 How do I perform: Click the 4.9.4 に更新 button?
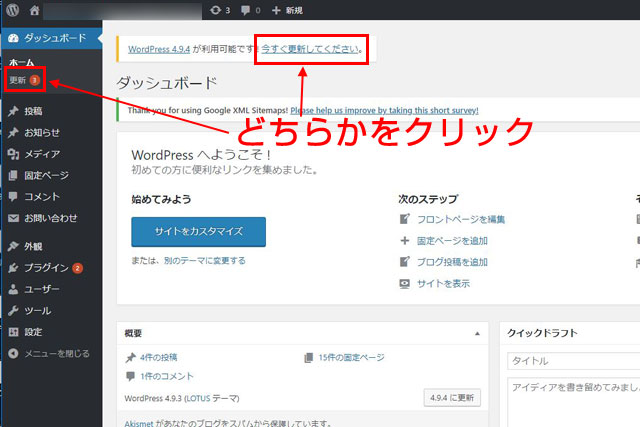coord(452,398)
